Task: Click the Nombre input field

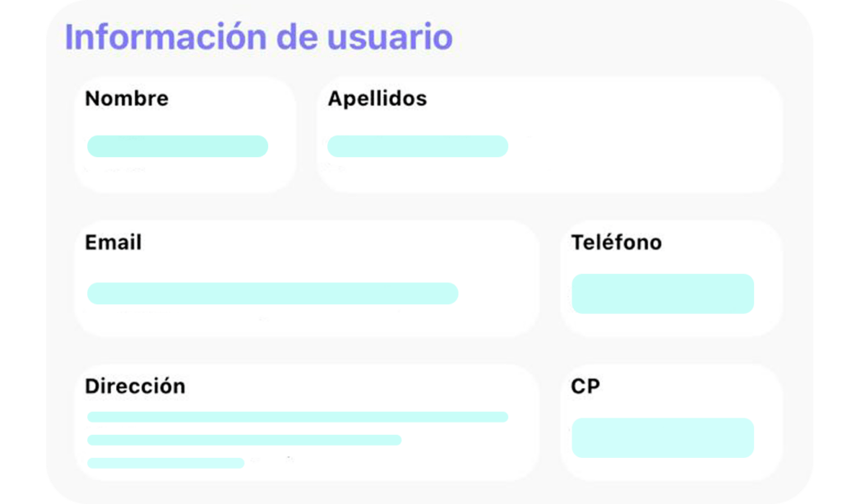Action: pyautogui.click(x=178, y=146)
